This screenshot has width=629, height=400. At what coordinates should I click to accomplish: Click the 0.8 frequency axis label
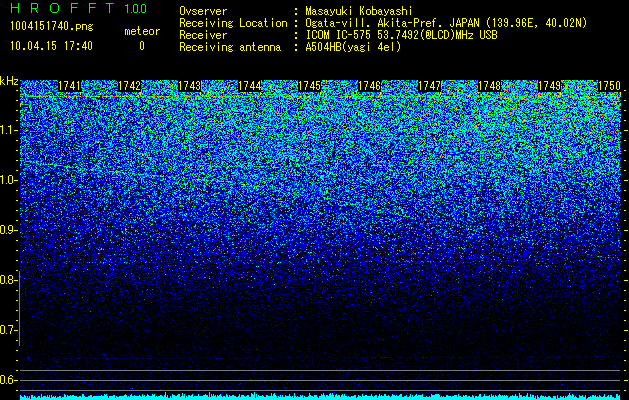pyautogui.click(x=9, y=280)
